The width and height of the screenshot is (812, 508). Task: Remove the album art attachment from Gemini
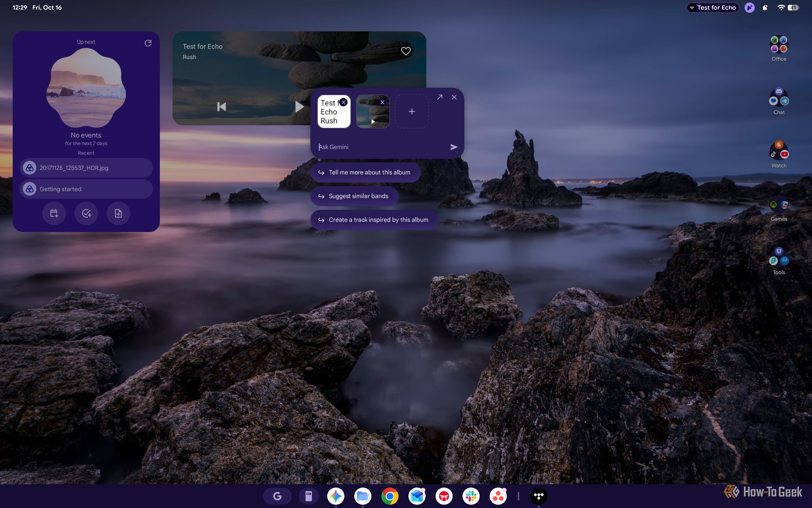382,102
